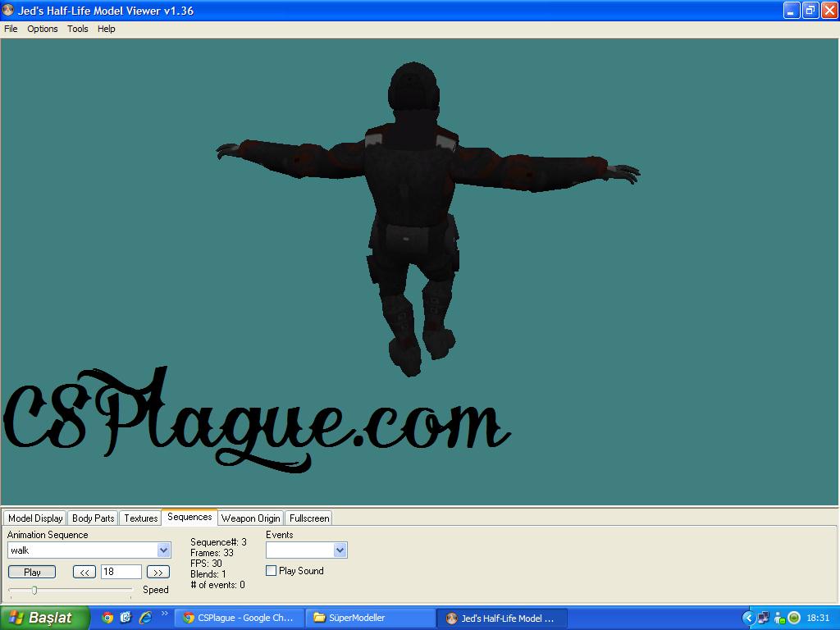Open the Tools menu
The image size is (840, 630).
click(x=78, y=29)
